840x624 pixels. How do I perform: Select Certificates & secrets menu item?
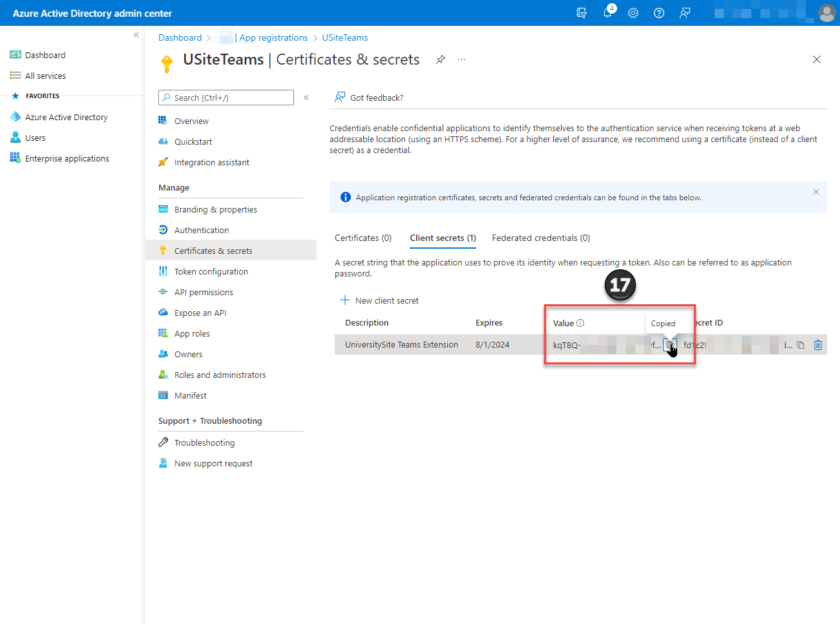[231, 251]
